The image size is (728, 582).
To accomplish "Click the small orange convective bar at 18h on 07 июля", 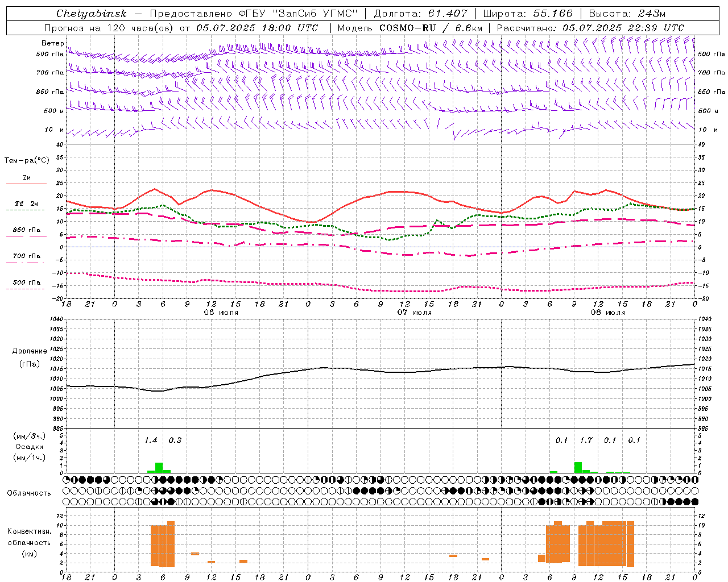I will point(453,556).
